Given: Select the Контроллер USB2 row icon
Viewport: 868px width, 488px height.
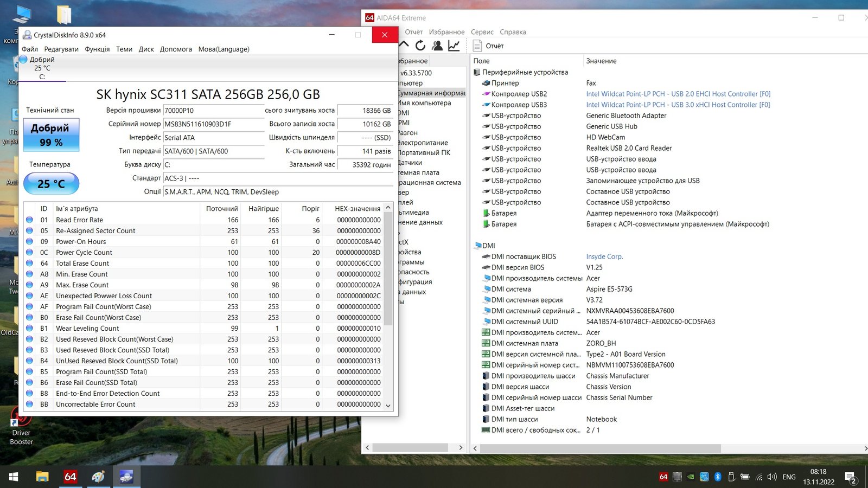Looking at the screenshot, I should pyautogui.click(x=486, y=94).
